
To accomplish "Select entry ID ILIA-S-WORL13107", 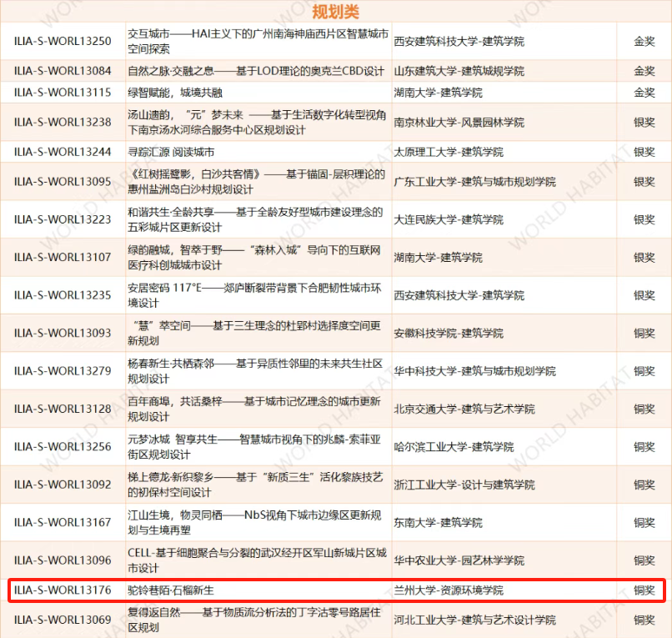I will click(63, 257).
